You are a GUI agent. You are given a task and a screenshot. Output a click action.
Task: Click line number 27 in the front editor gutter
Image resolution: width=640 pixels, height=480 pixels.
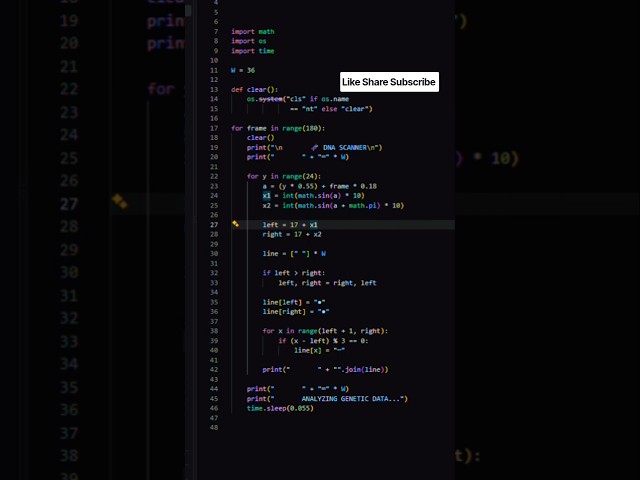pyautogui.click(x=214, y=225)
